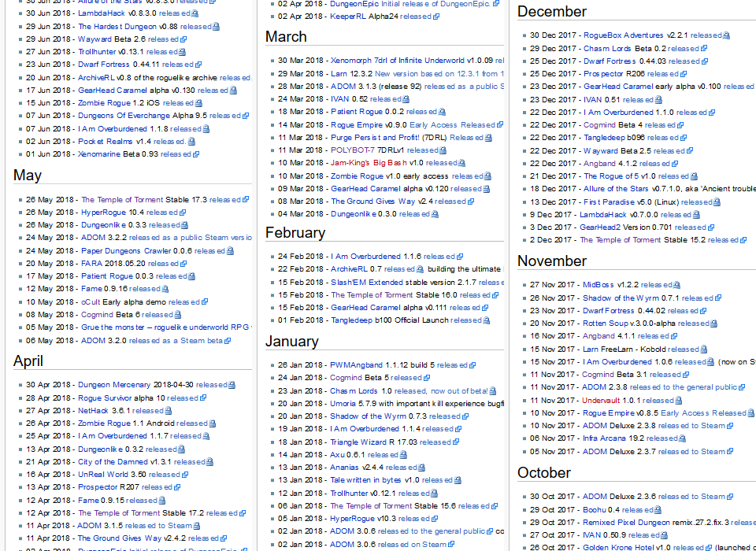The height and width of the screenshot is (551, 756).
Task: Open First Paradise link
Action: point(609,202)
